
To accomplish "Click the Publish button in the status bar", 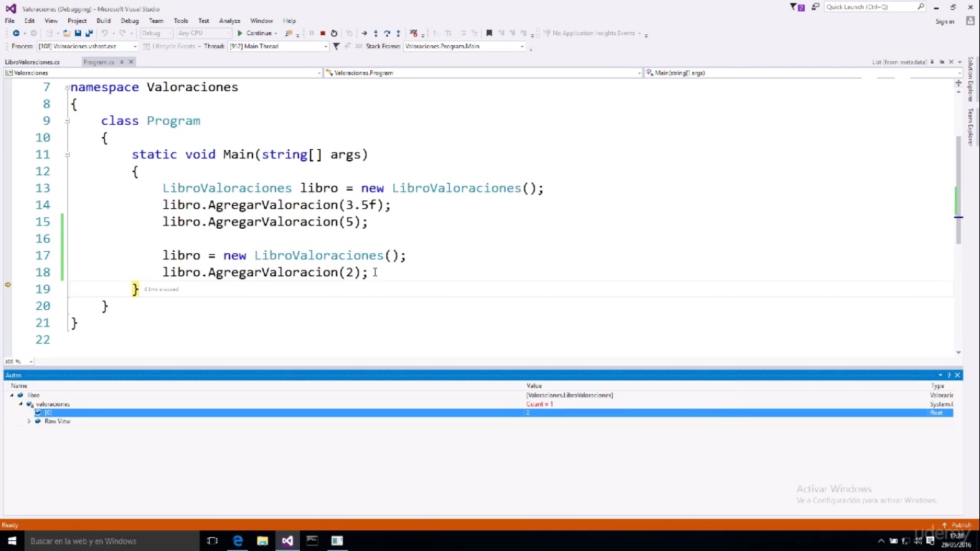I will coord(960,524).
